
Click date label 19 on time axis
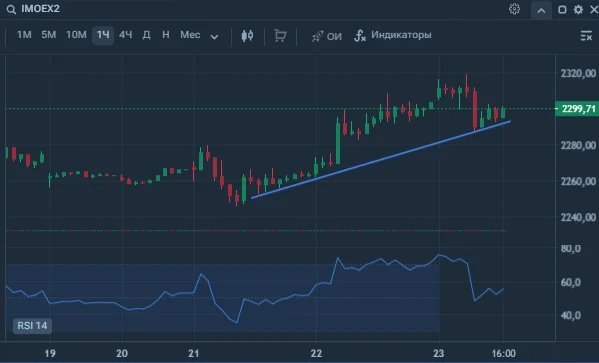point(50,353)
